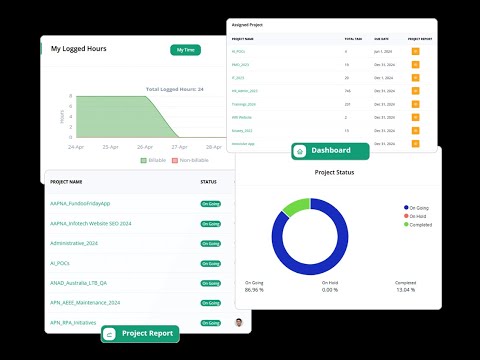Click the icon on Project Report badge
Image resolution: width=480 pixels, height=360 pixels.
pos(109,334)
